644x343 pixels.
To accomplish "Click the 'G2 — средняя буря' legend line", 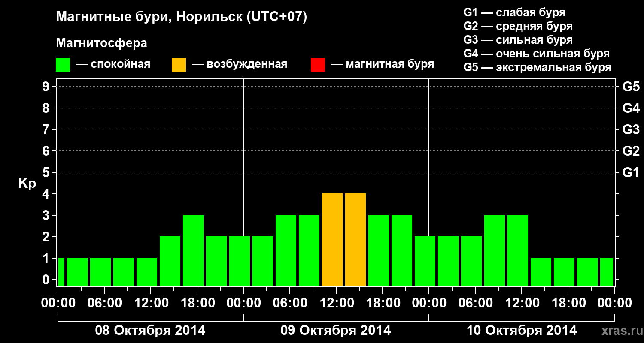I will tap(518, 26).
